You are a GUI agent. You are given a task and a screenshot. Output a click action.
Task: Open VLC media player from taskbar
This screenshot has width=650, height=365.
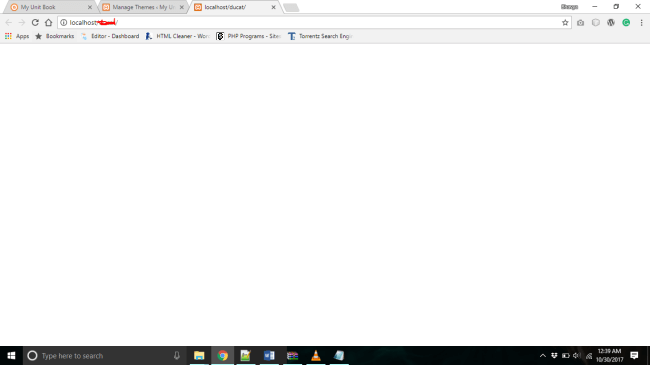coord(315,355)
